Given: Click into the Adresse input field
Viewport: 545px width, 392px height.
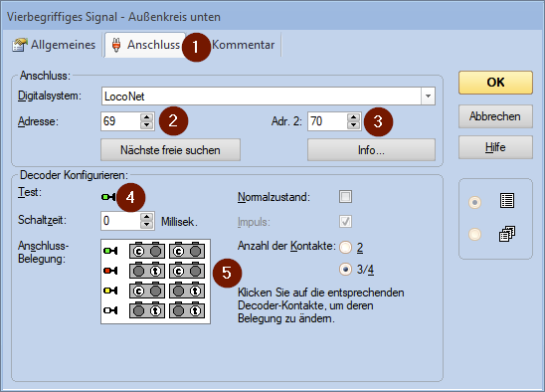Looking at the screenshot, I should tap(120, 121).
